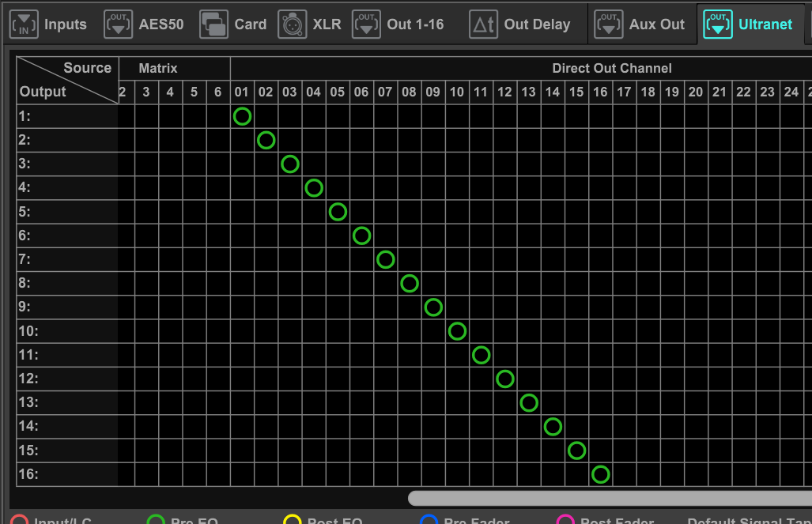The width and height of the screenshot is (812, 524).
Task: Toggle output 3 routing to Direct Out 03
Action: [290, 164]
